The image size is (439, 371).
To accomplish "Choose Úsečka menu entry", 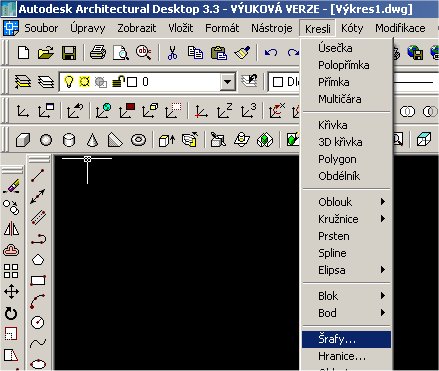I will pyautogui.click(x=346, y=48).
